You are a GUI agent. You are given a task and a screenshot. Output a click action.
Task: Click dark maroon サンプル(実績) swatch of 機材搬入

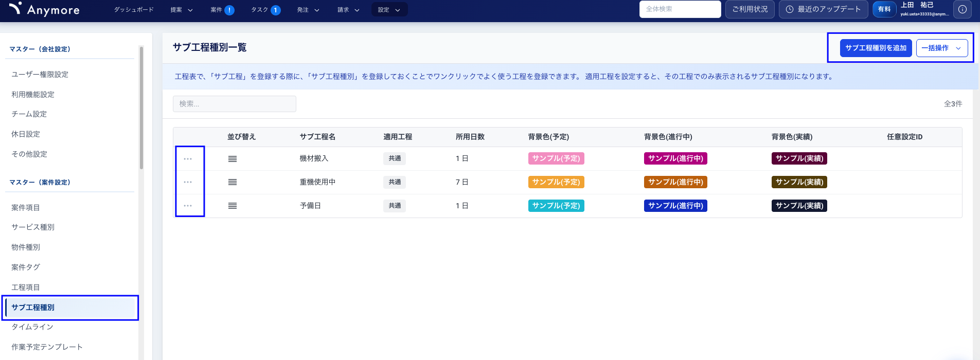tap(799, 158)
